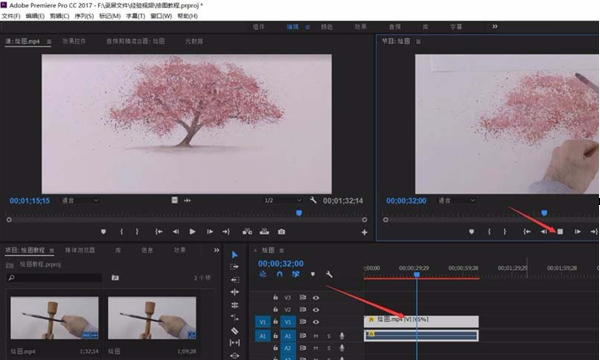The height and width of the screenshot is (360, 600).
Task: Toggle V2 track visibility eye
Action: click(x=316, y=310)
